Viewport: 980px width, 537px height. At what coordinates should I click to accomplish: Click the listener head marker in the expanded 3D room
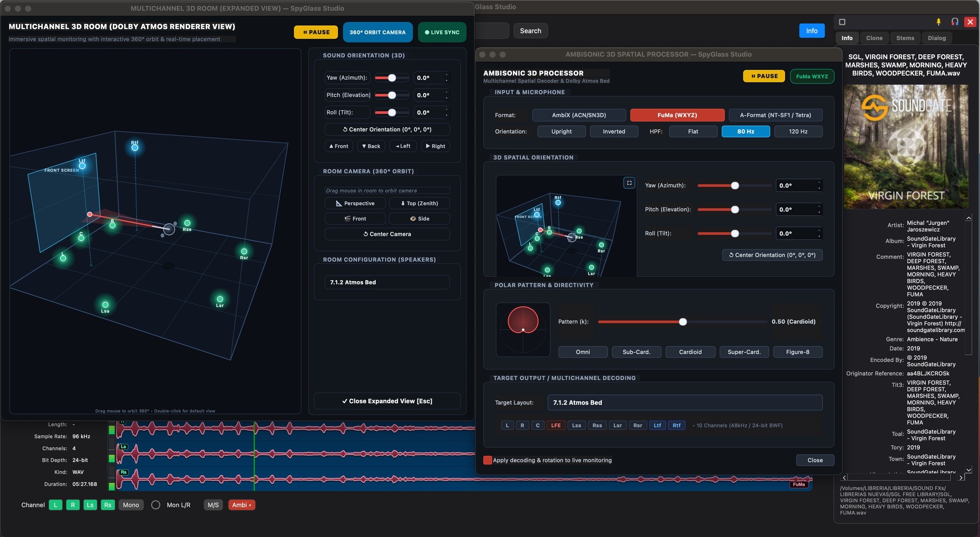coord(169,229)
